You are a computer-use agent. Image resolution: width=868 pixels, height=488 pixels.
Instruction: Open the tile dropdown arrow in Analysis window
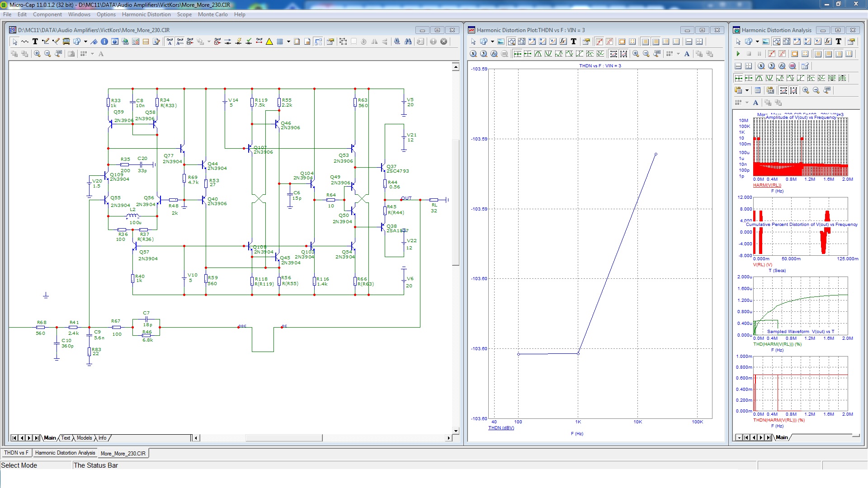pos(747,103)
